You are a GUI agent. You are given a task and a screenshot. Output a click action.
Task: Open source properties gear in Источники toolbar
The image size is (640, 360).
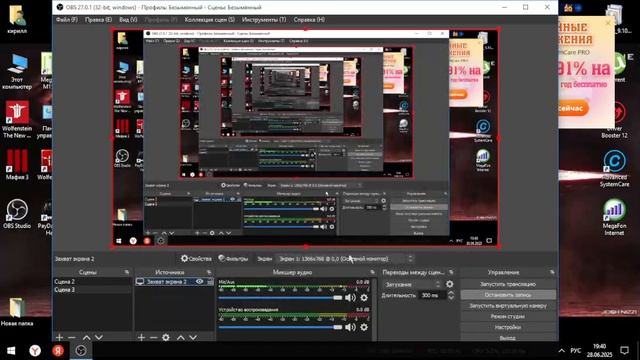click(166, 338)
